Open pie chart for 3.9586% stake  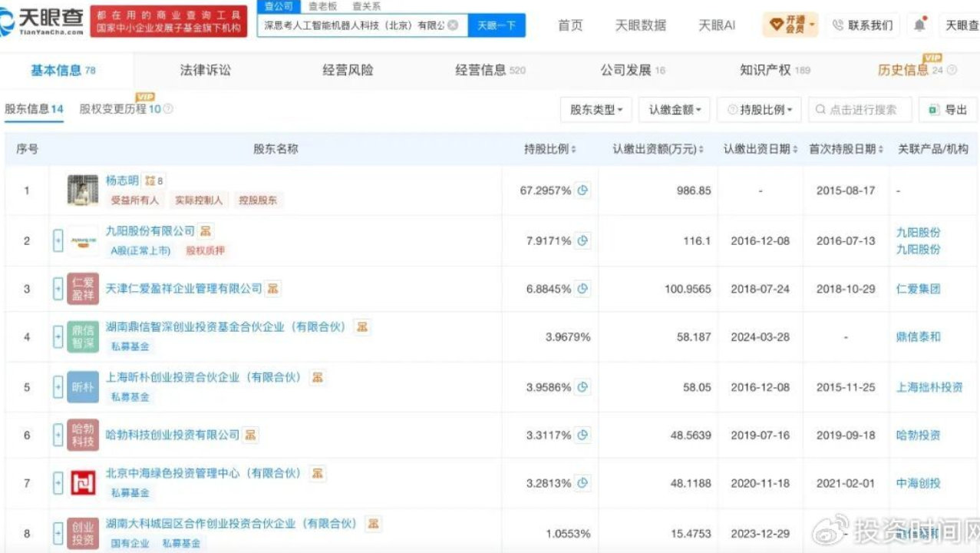coord(583,387)
